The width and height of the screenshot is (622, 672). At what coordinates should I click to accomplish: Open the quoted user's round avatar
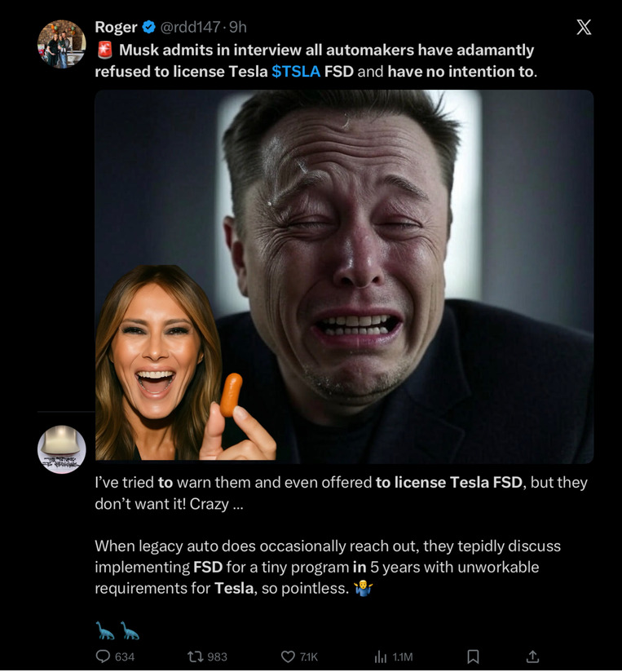coord(62,449)
